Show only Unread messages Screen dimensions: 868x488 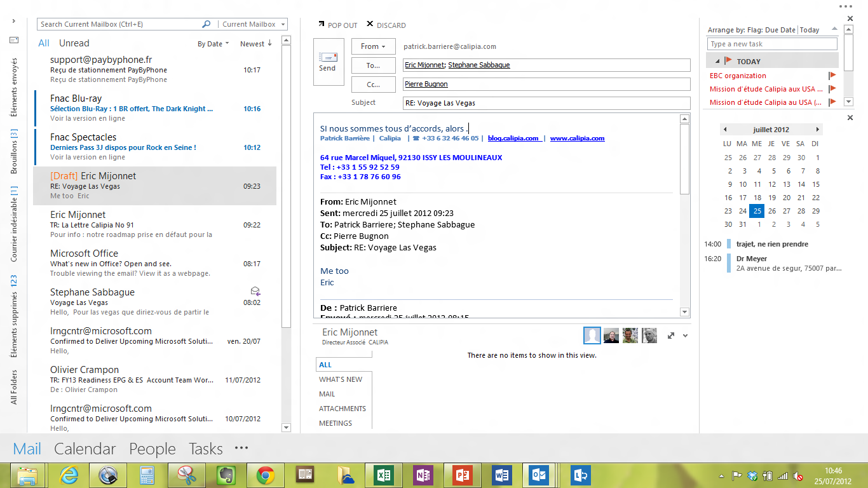[74, 43]
